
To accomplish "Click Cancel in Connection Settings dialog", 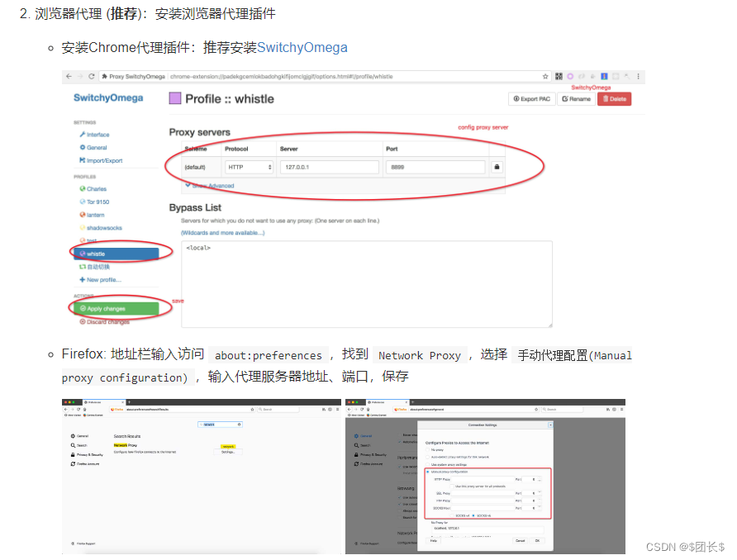I will click(520, 541).
